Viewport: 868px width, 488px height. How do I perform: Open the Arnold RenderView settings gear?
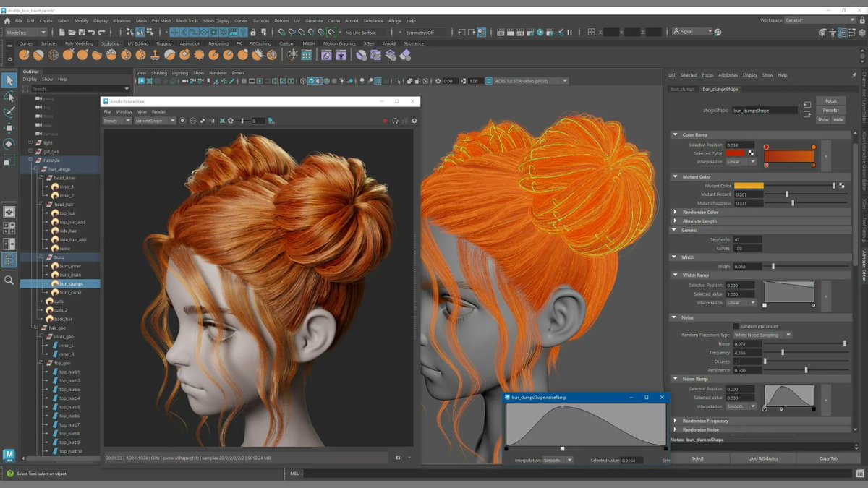(x=413, y=121)
